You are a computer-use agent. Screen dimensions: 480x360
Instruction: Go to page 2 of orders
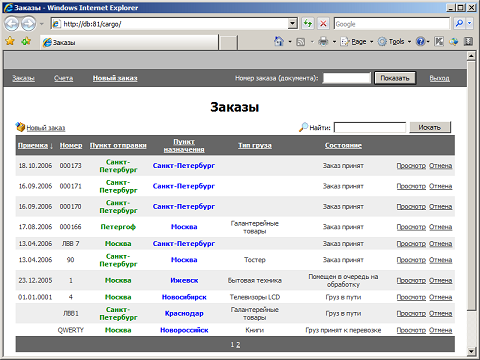238,345
